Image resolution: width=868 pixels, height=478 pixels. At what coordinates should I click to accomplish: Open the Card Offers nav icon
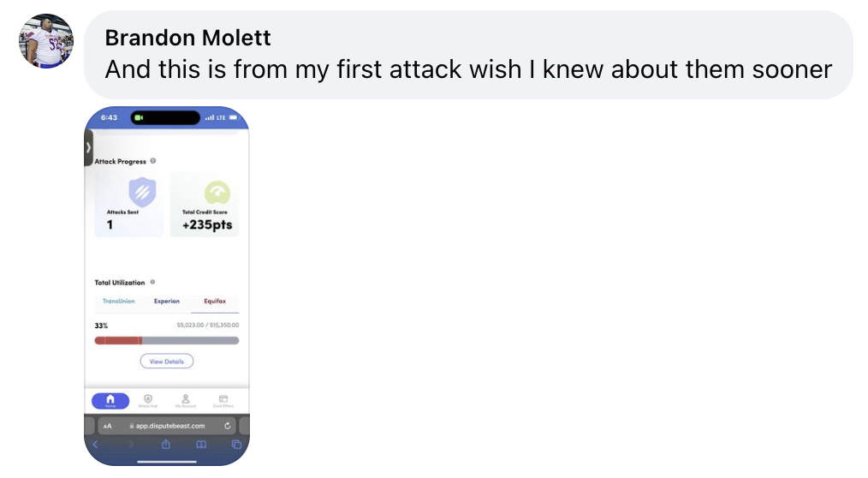pyautogui.click(x=223, y=401)
